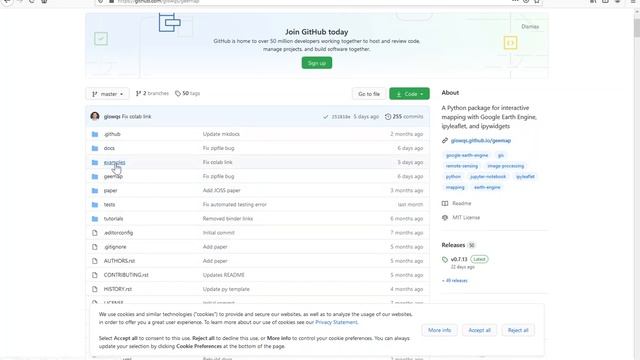Click the google-earth-engine topic tag
The width and height of the screenshot is (640, 360).
click(x=467, y=156)
